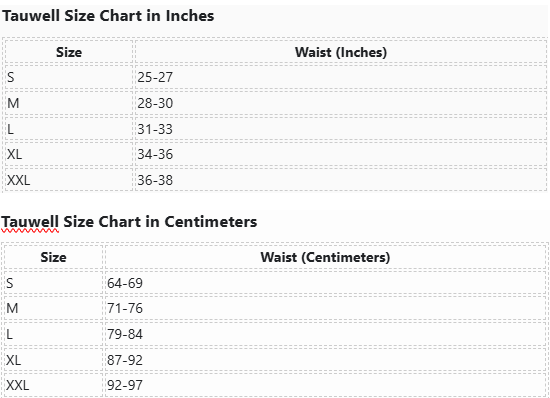This screenshot has height=398, width=550.
Task: Click the 'Waist (Centimeters)' column header
Action: coord(325,257)
